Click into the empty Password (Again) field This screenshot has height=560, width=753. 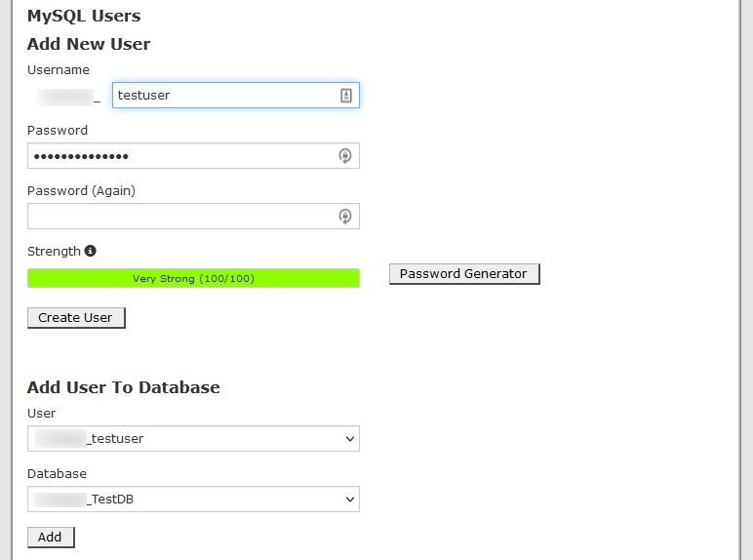[180, 217]
